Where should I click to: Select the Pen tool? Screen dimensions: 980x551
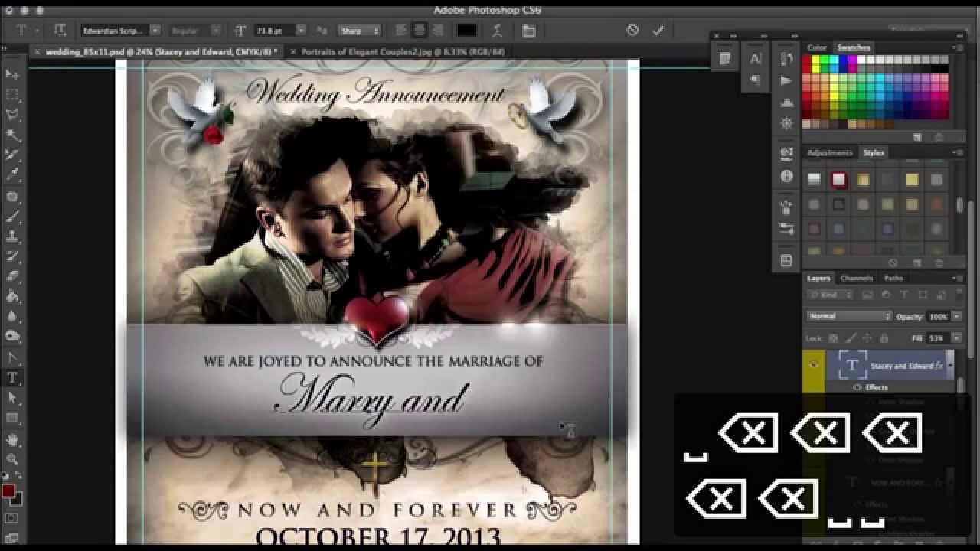click(12, 357)
